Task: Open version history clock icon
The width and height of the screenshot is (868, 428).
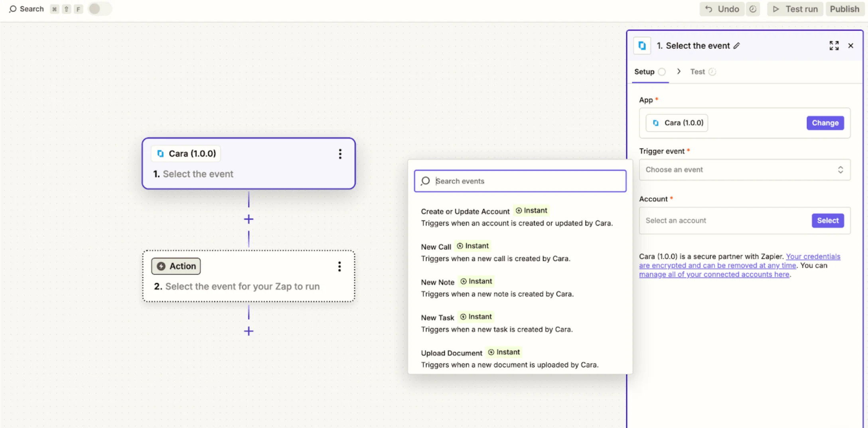Action: 753,9
